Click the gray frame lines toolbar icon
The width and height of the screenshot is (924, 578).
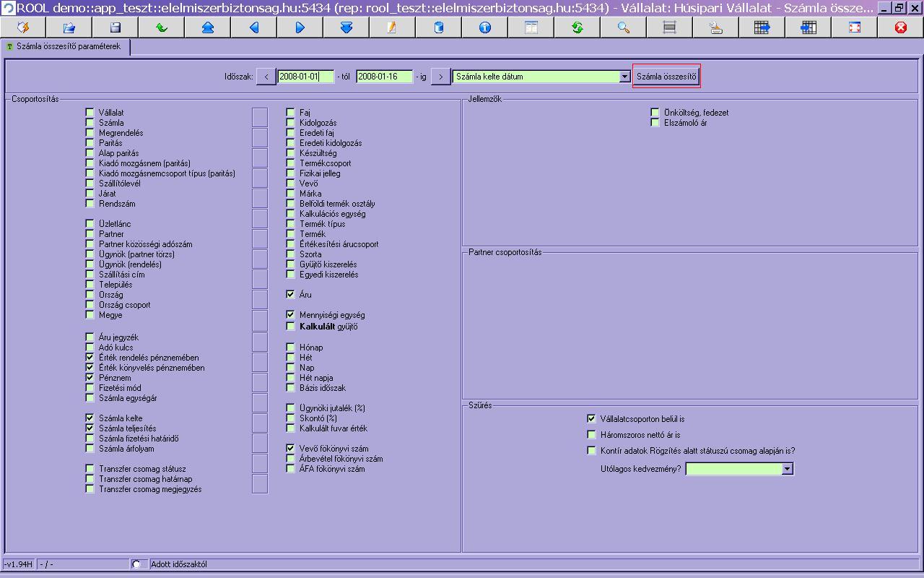670,27
